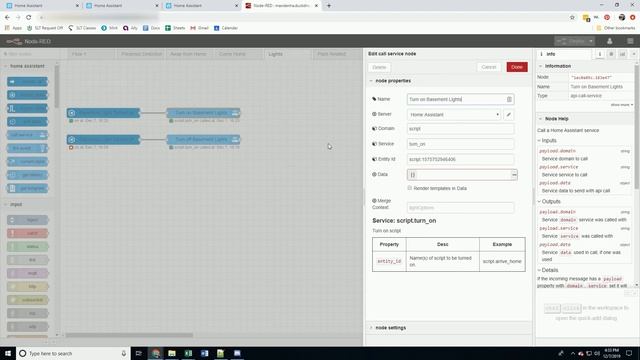Click the filter nodes search box
This screenshot has height=360, width=640.
click(31, 54)
